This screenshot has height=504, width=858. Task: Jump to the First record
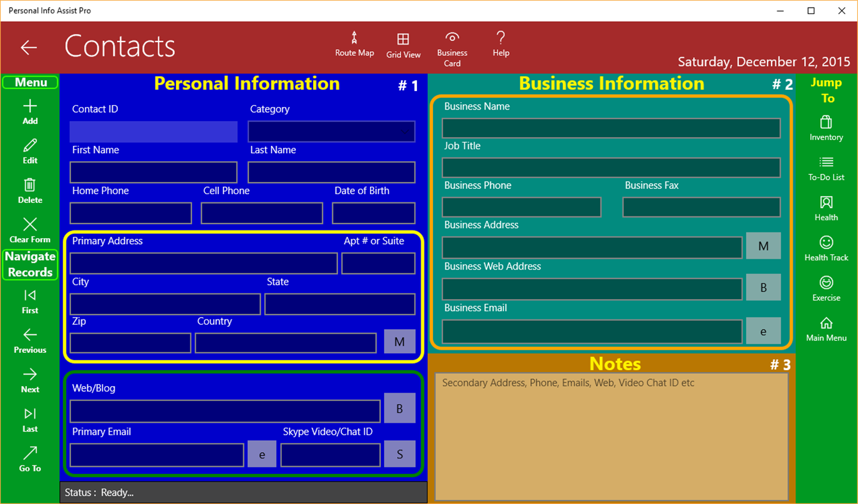tap(29, 301)
